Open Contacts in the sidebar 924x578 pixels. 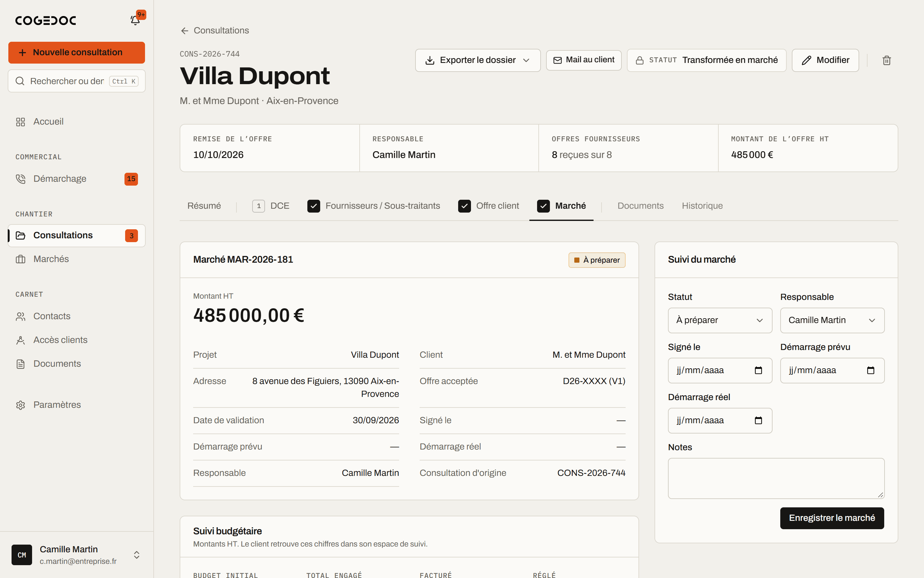point(76,317)
